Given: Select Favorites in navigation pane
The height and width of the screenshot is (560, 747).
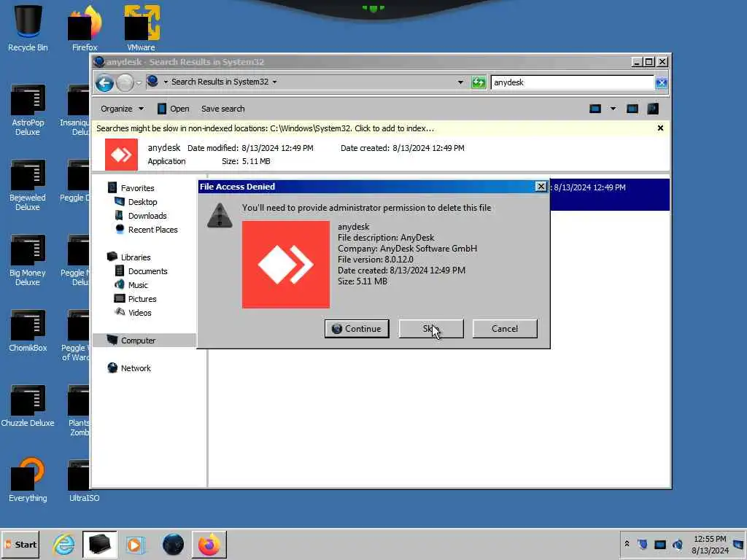Looking at the screenshot, I should tap(137, 188).
